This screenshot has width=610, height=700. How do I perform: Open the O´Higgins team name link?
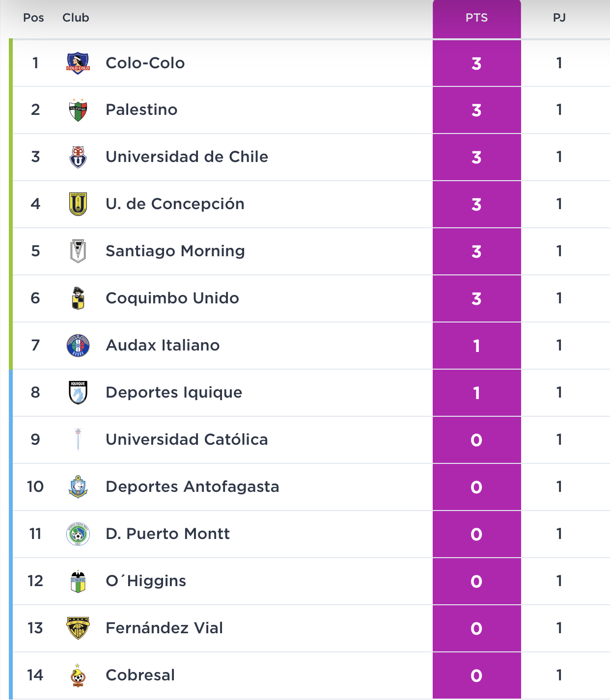tap(146, 581)
